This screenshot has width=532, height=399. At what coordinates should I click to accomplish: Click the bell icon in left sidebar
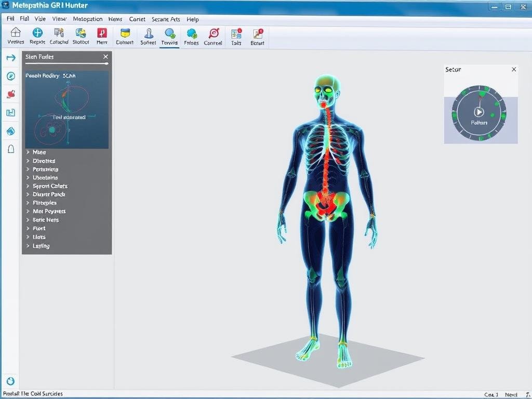pyautogui.click(x=11, y=149)
